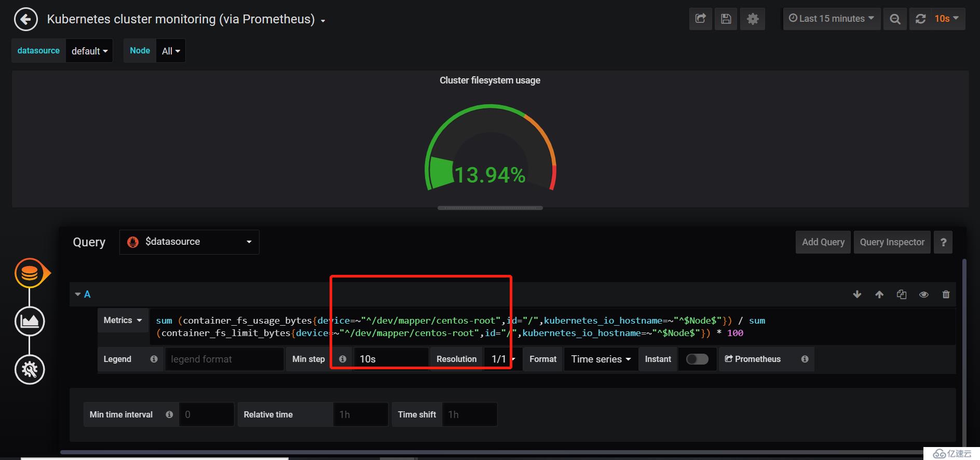Open dashboard settings gear icon
This screenshot has width=980, height=460.
[x=753, y=19]
